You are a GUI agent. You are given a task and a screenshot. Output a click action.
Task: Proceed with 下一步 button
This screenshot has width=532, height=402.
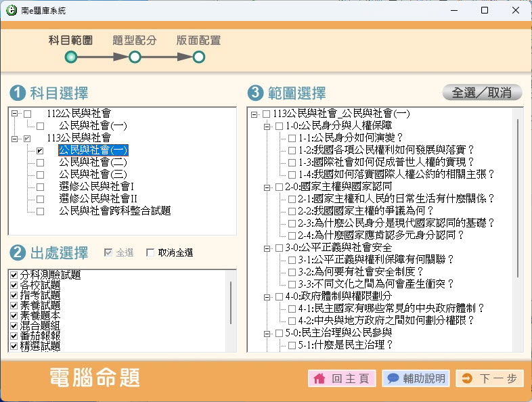pos(490,378)
